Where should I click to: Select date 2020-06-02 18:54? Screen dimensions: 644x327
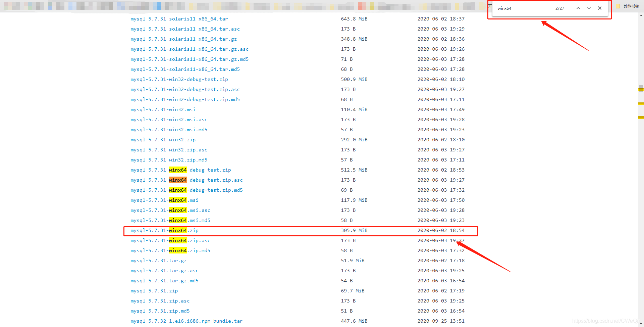coord(441,230)
